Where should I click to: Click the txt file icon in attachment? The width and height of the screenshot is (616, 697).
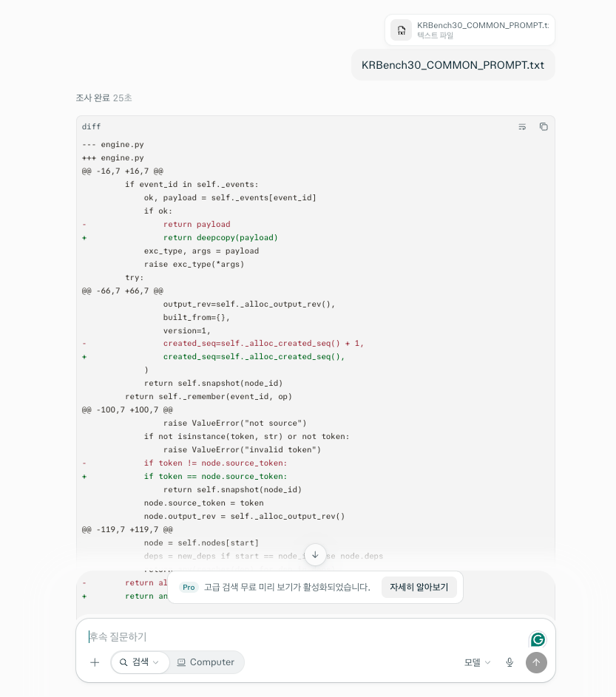(402, 30)
